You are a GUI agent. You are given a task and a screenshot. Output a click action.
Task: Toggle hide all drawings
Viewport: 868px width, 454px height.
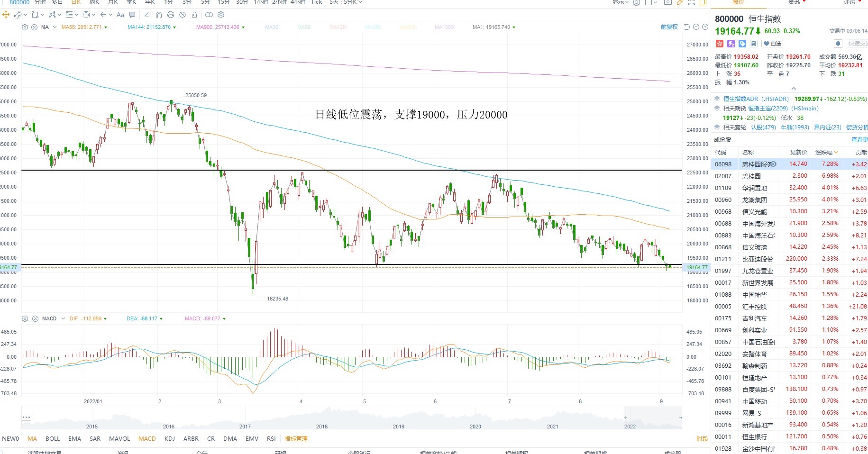pos(183,15)
